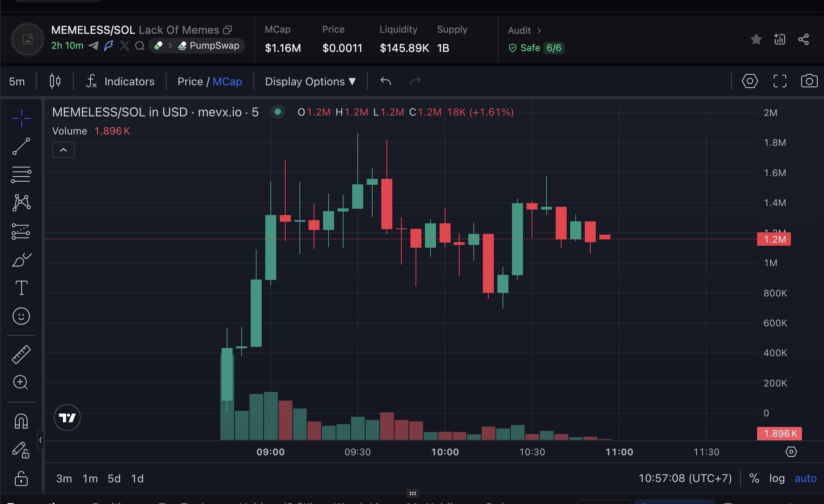Open chart settings hexagon icon
The image size is (824, 504).
tap(750, 81)
